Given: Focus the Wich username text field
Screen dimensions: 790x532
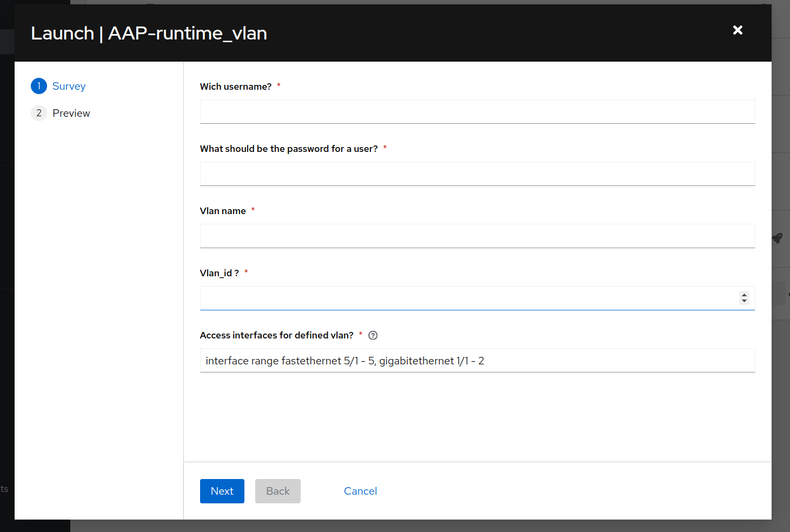Looking at the screenshot, I should coord(477,112).
